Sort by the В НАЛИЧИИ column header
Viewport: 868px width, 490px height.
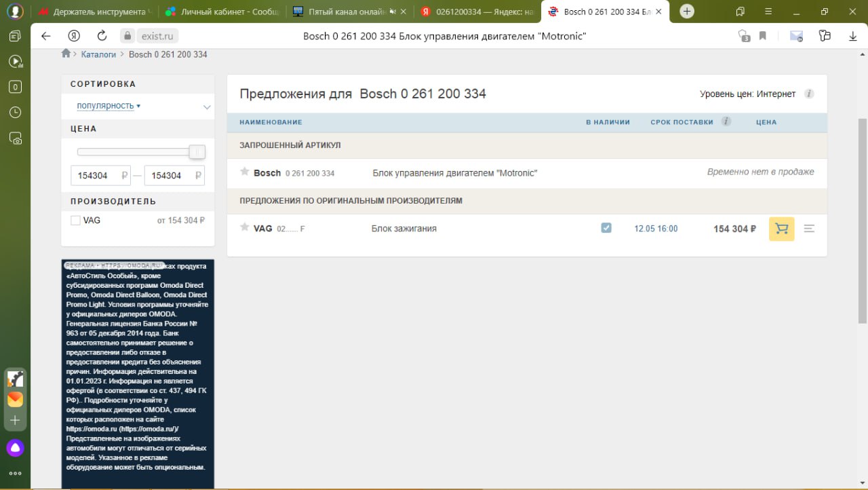click(608, 122)
